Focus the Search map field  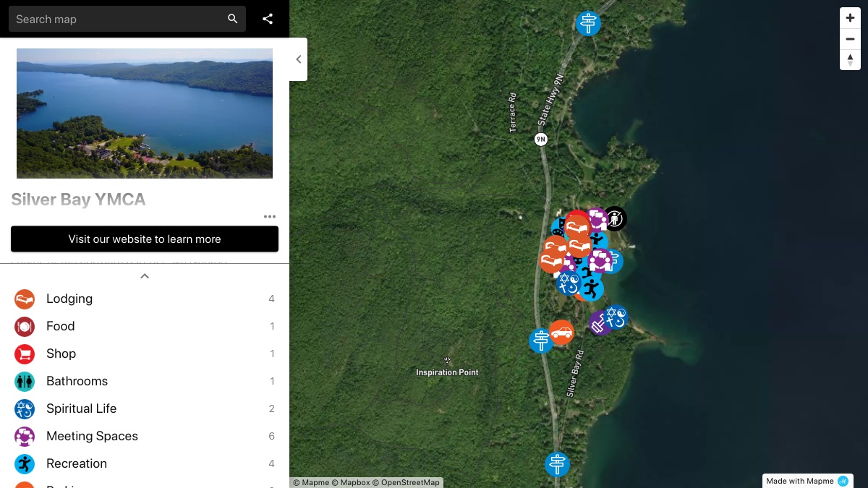[127, 19]
